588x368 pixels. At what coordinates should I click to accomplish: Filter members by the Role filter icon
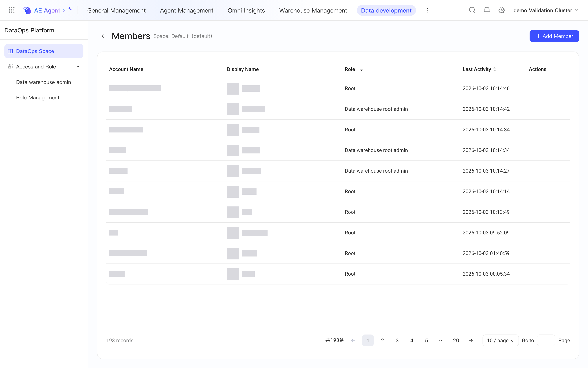point(361,69)
